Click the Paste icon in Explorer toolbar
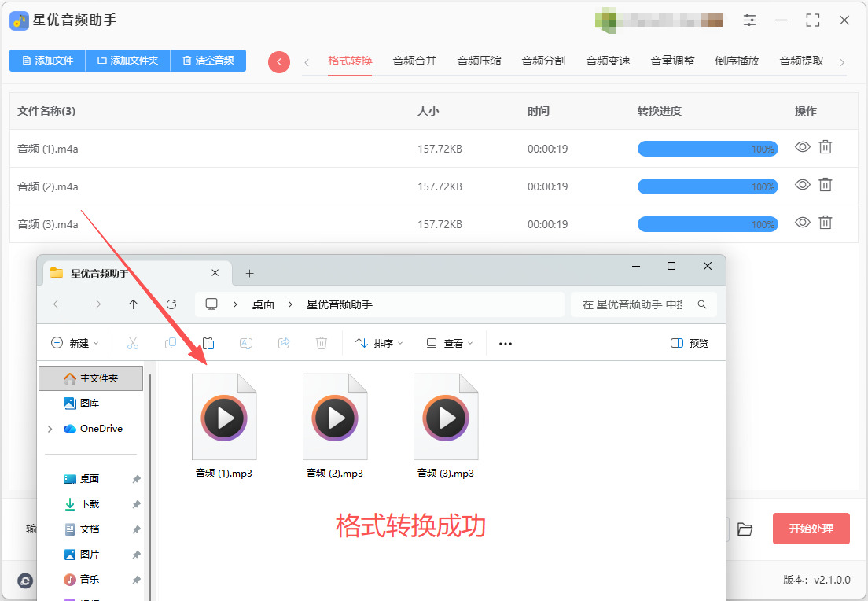This screenshot has width=868, height=601. click(208, 343)
